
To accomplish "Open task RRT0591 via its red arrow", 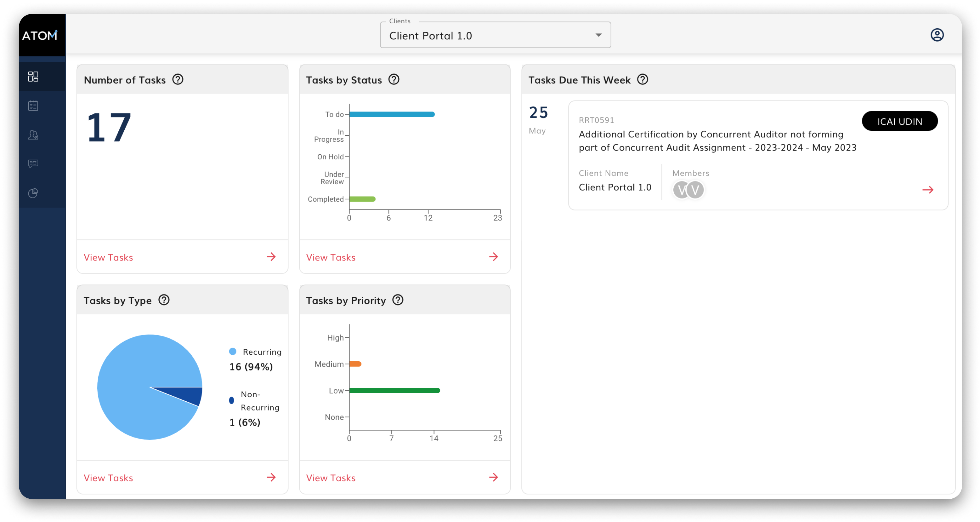I will point(928,190).
